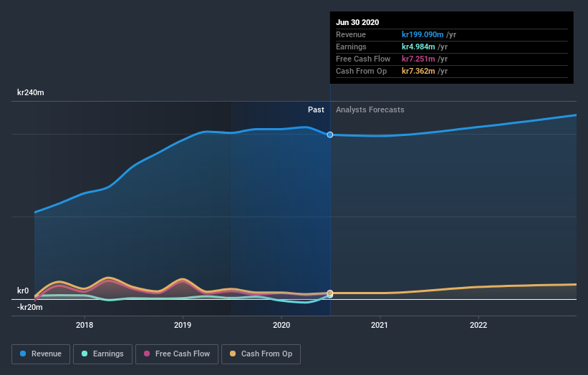Click the -kr20m y-axis label
This screenshot has height=375, width=588.
click(x=30, y=307)
